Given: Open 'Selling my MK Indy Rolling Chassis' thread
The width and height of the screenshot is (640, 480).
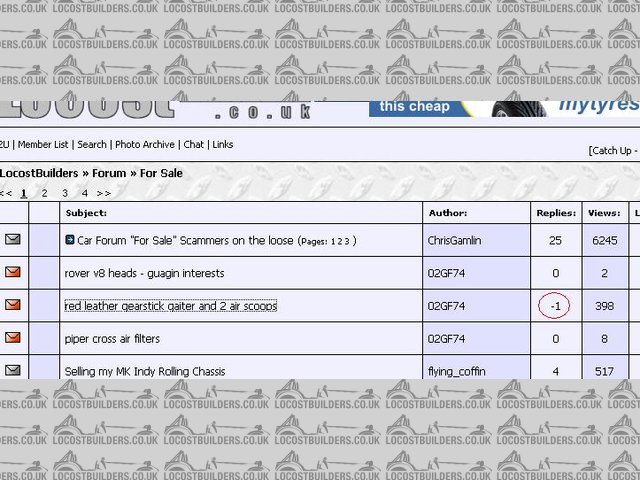Looking at the screenshot, I should [x=145, y=371].
